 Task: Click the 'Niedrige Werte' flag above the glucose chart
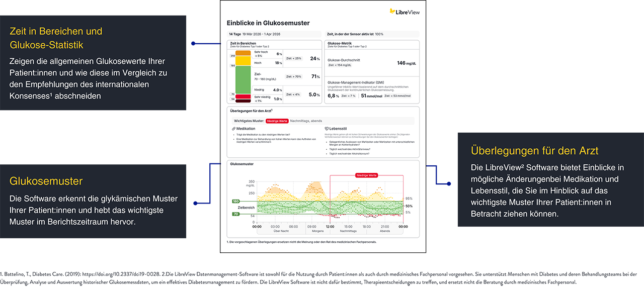click(x=366, y=175)
